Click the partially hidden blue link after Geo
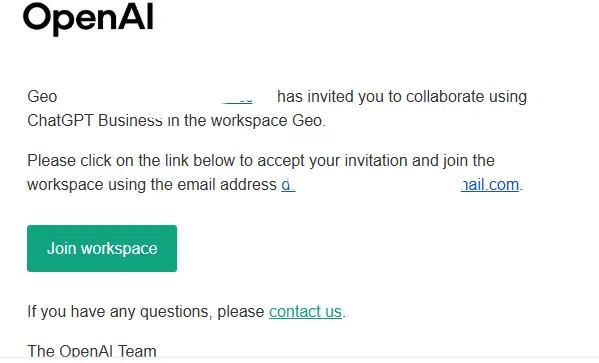This screenshot has width=599, height=363. 237,99
